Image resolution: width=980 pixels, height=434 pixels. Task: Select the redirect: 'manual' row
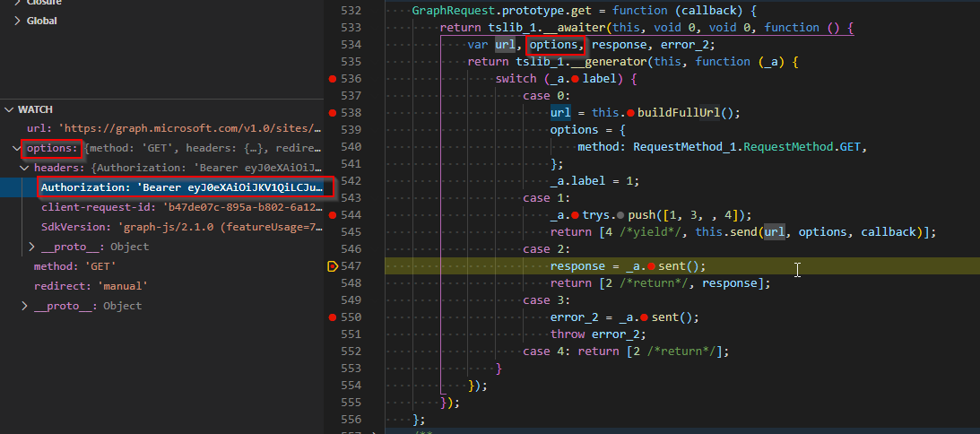click(162, 286)
